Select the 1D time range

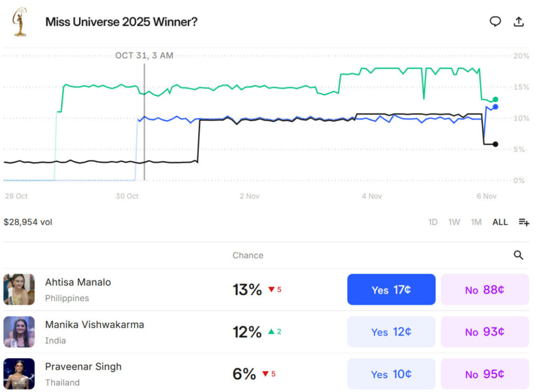[433, 222]
